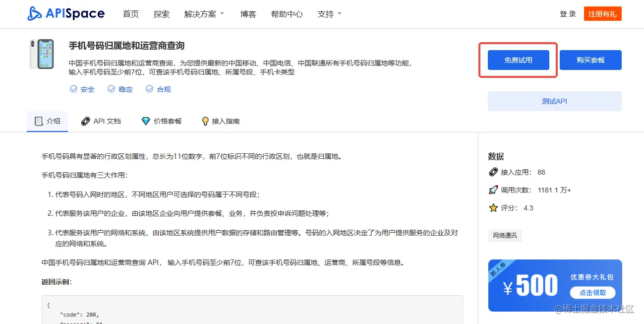Image resolution: width=644 pixels, height=324 pixels.
Task: Click the 返回示例 heading
Action: click(x=57, y=282)
